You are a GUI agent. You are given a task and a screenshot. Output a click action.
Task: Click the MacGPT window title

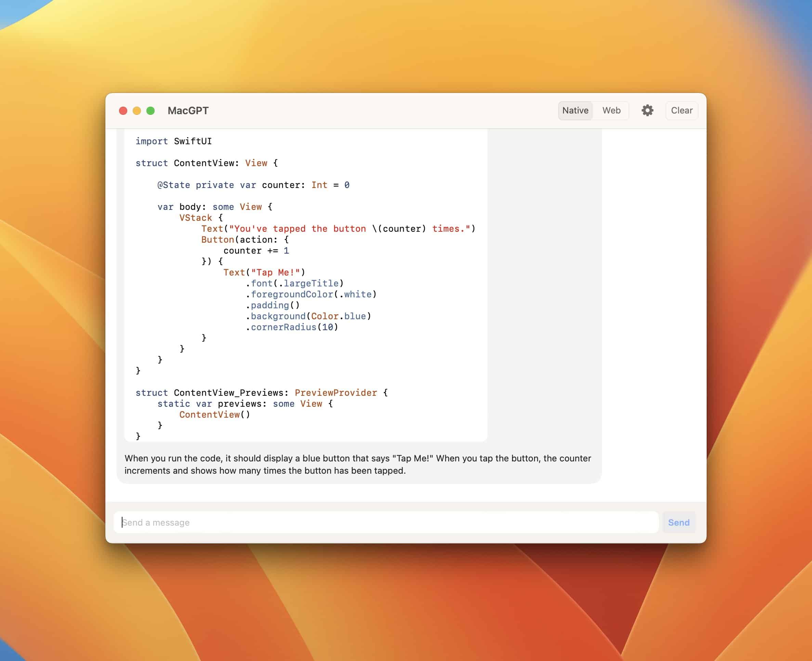(188, 111)
